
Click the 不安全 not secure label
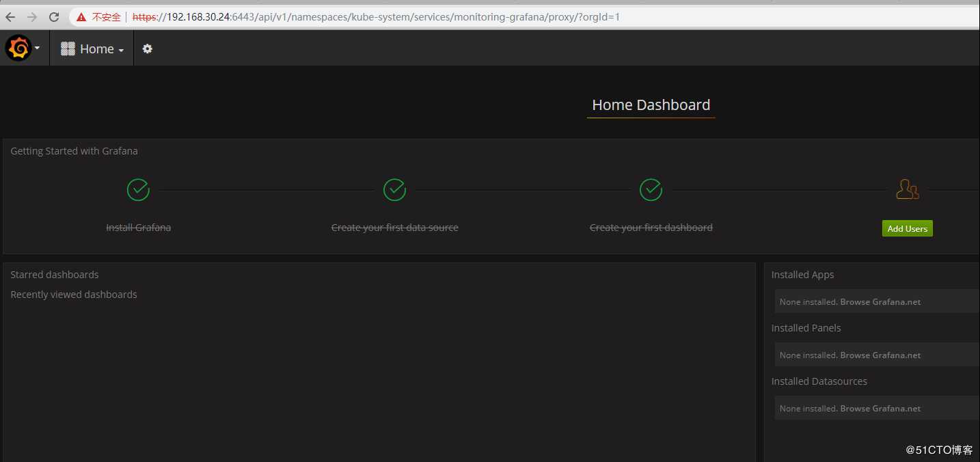[106, 17]
